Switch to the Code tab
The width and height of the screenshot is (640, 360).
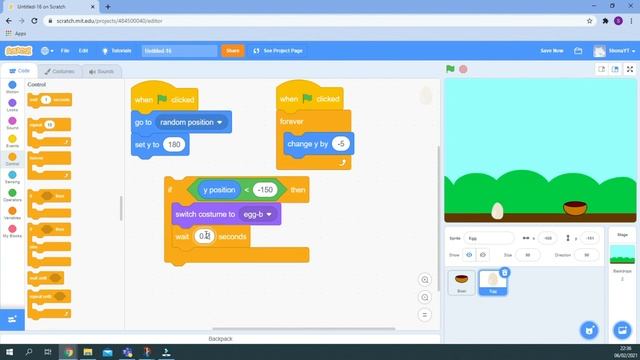click(19, 71)
